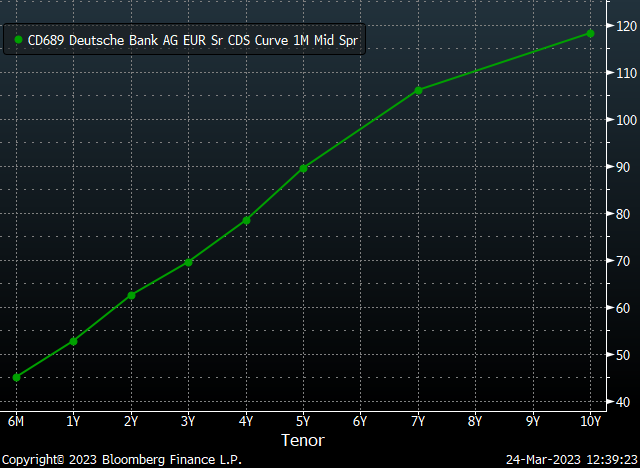The image size is (640, 468).
Task: Click the 40 label on the y-axis
Action: 622,402
